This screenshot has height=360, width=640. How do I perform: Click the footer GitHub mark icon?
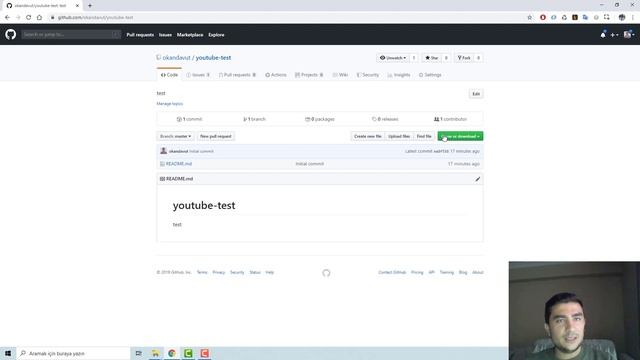point(326,273)
